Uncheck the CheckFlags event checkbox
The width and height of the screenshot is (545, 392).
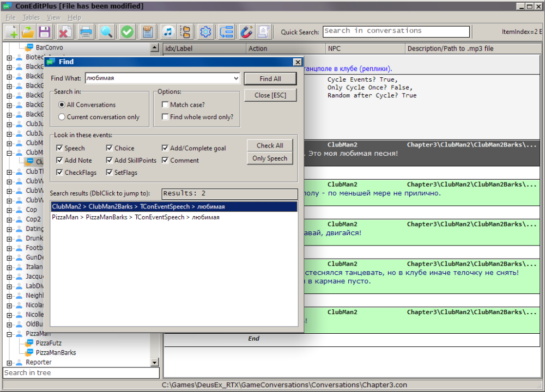[59, 173]
